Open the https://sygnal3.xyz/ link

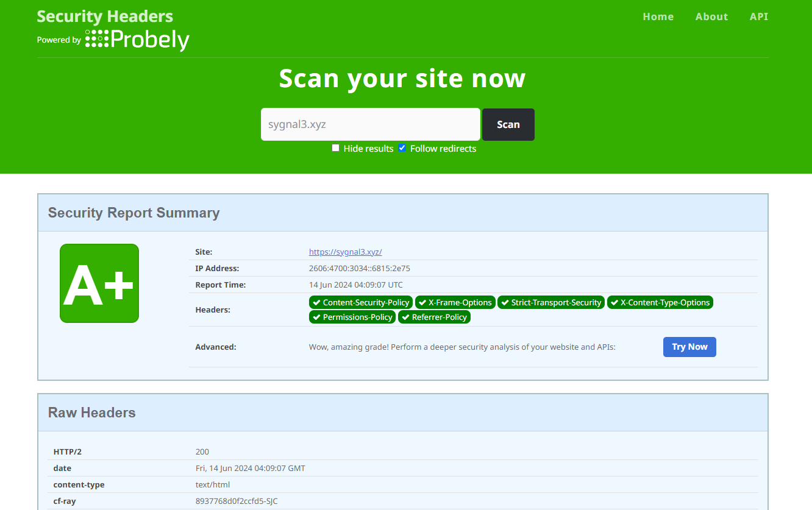coord(345,252)
